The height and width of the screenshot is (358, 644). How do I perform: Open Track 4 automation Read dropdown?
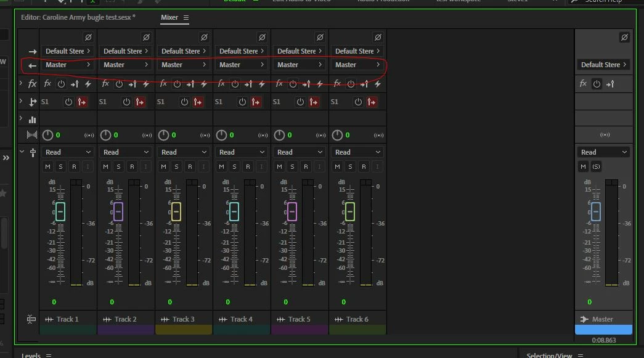(x=242, y=152)
